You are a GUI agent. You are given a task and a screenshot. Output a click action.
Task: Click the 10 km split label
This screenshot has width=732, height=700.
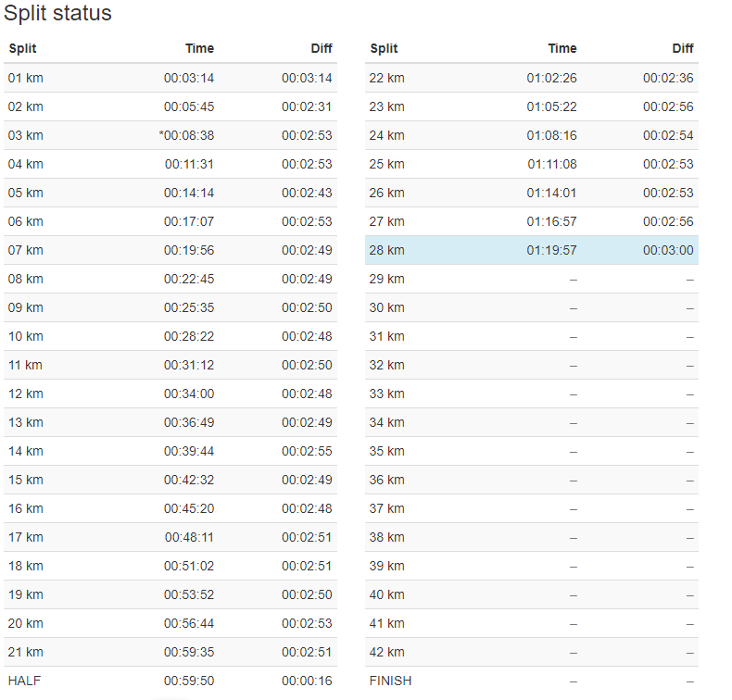coord(26,336)
